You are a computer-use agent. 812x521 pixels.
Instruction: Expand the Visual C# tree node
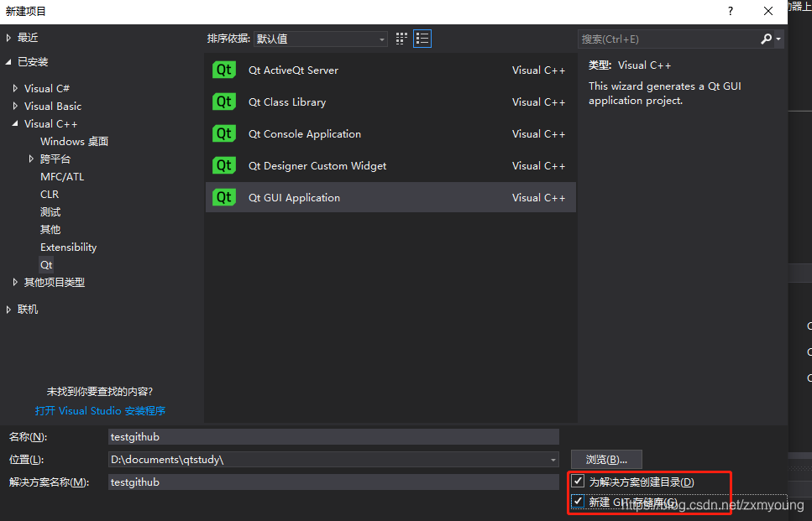(16, 88)
